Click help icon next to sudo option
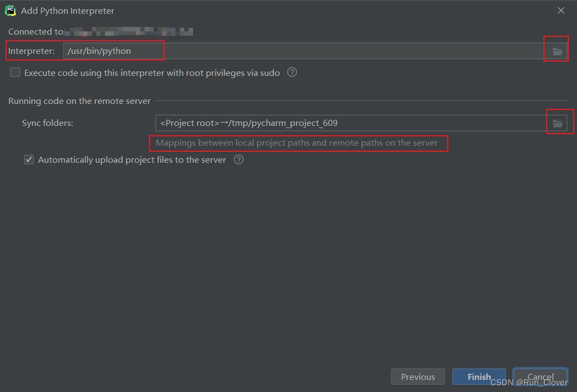The height and width of the screenshot is (392, 577). click(x=292, y=72)
